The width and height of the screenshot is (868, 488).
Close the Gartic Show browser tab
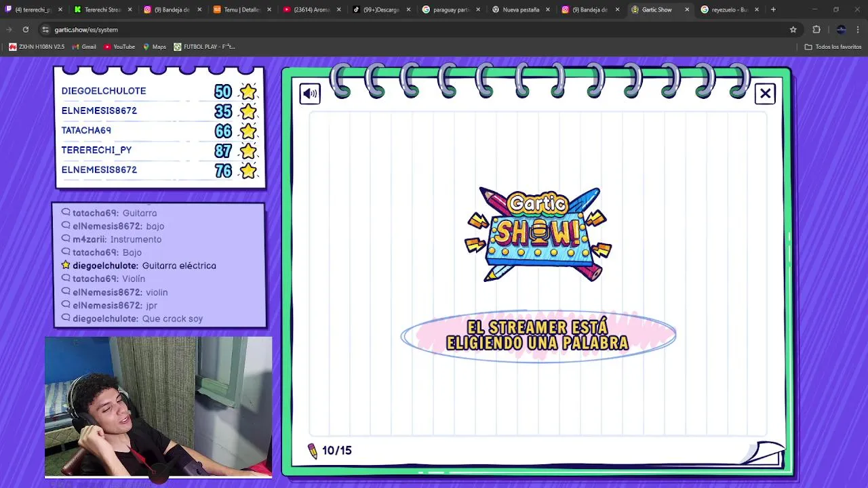point(687,9)
